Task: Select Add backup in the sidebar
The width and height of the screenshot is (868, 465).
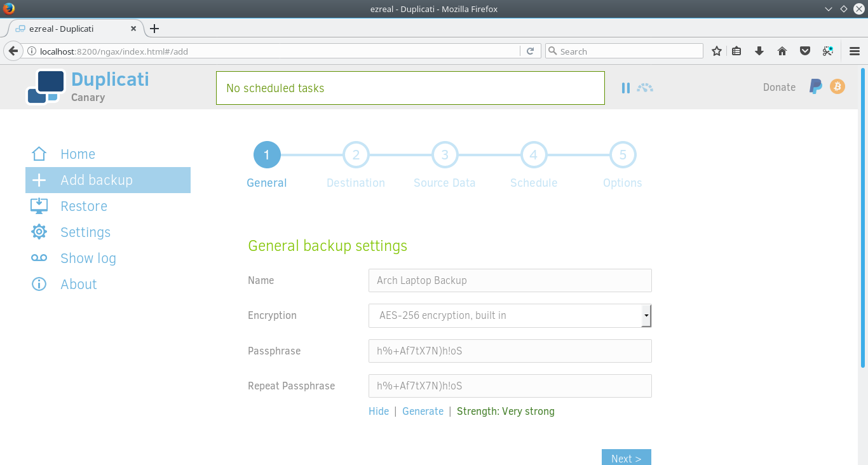Action: pos(108,180)
